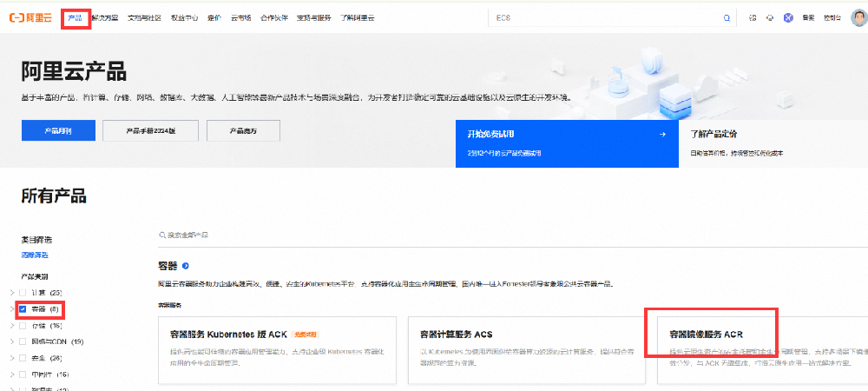Viewport: 868px width, 391px height.
Task: Click the 阿里云产品 page title
Action: click(74, 72)
